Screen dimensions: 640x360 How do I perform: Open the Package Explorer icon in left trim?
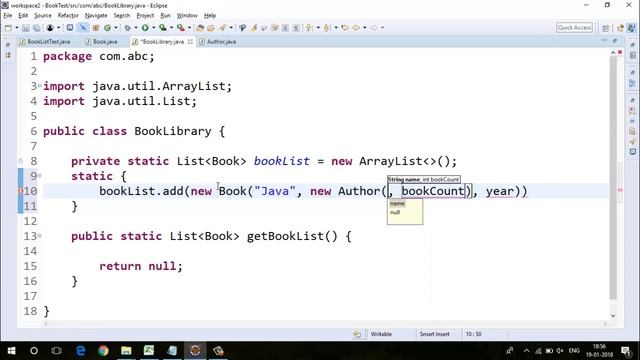coord(8,55)
